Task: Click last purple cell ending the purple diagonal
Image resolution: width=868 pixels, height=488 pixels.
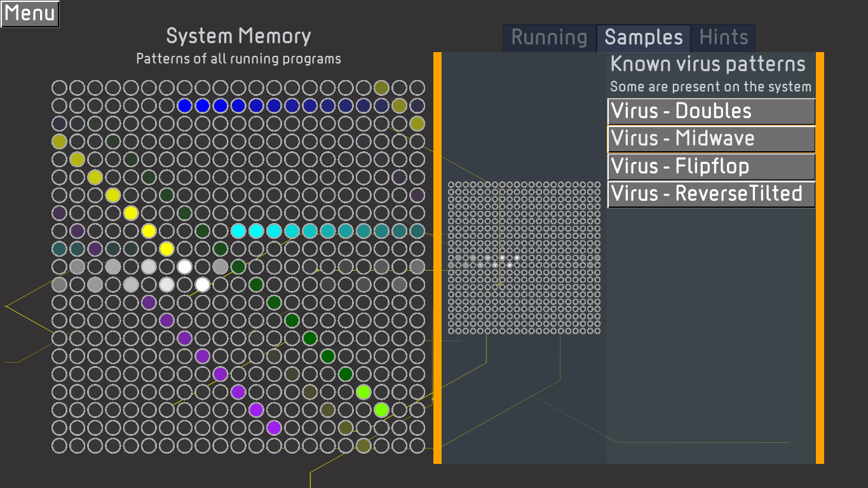Action: (x=274, y=428)
